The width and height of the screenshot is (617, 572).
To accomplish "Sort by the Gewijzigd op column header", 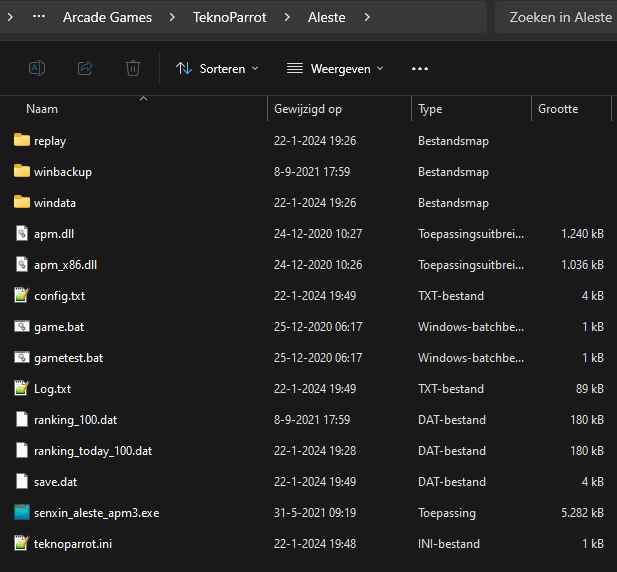I will point(308,109).
